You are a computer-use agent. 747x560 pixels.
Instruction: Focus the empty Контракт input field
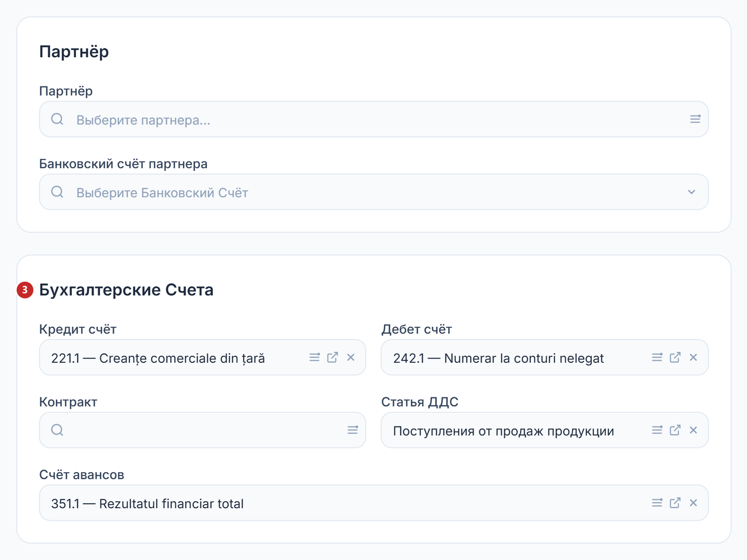click(203, 430)
